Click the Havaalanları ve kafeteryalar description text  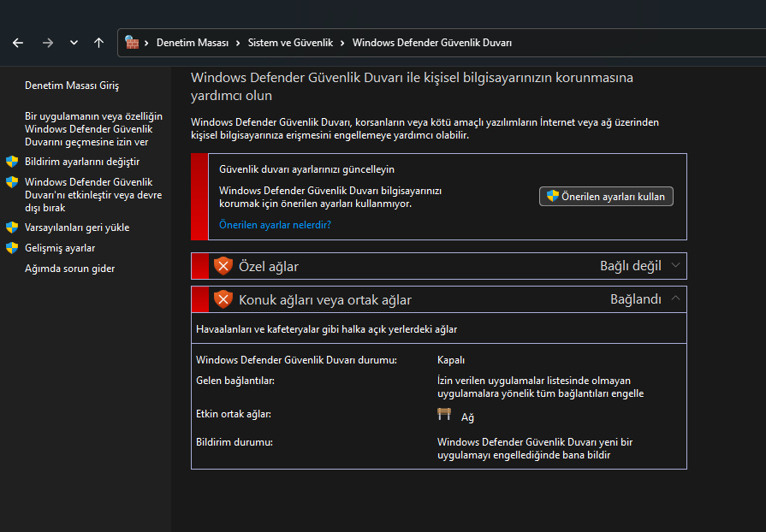coord(326,329)
